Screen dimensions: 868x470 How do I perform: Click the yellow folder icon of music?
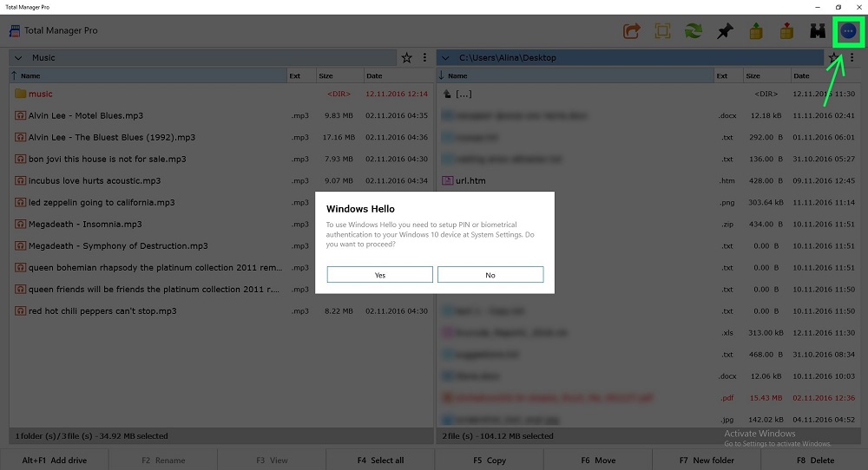point(21,94)
